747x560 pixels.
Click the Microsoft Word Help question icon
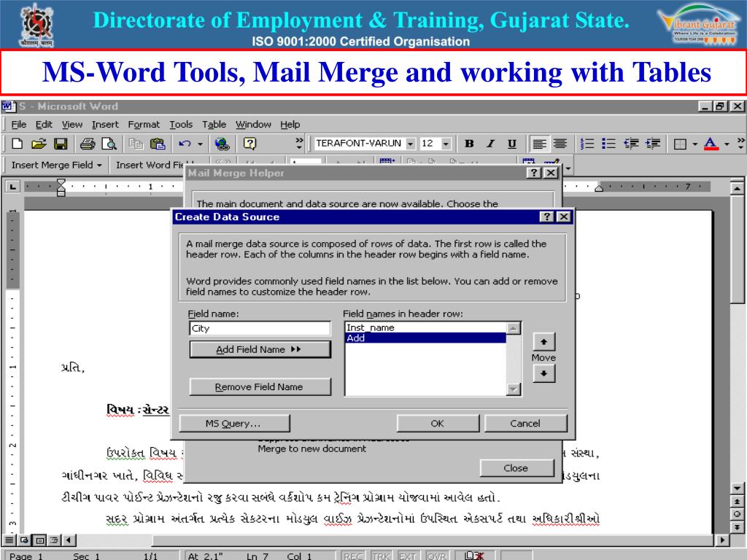pos(249,144)
